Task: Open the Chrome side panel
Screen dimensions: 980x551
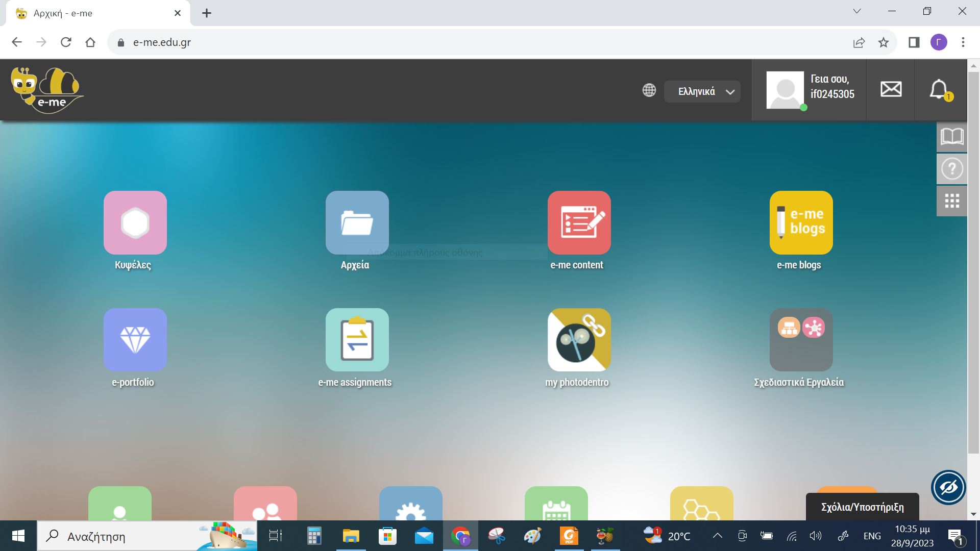Action: (x=914, y=42)
